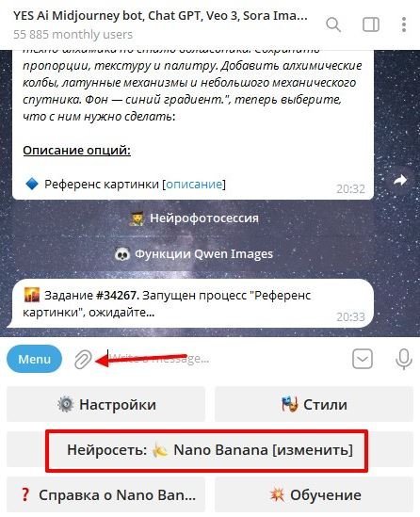Click the Стили keyboard button
Image resolution: width=420 pixels, height=517 pixels.
pos(314,404)
